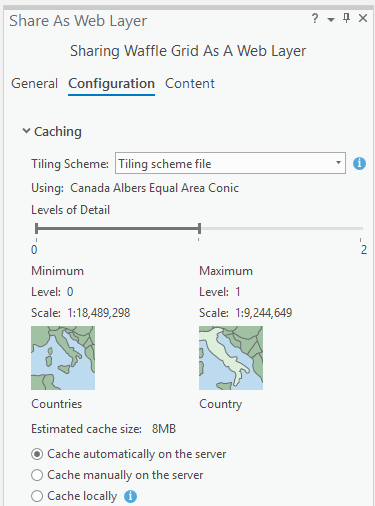This screenshot has width=375, height=506.
Task: Click the maximum level slider handle
Action: [x=199, y=228]
